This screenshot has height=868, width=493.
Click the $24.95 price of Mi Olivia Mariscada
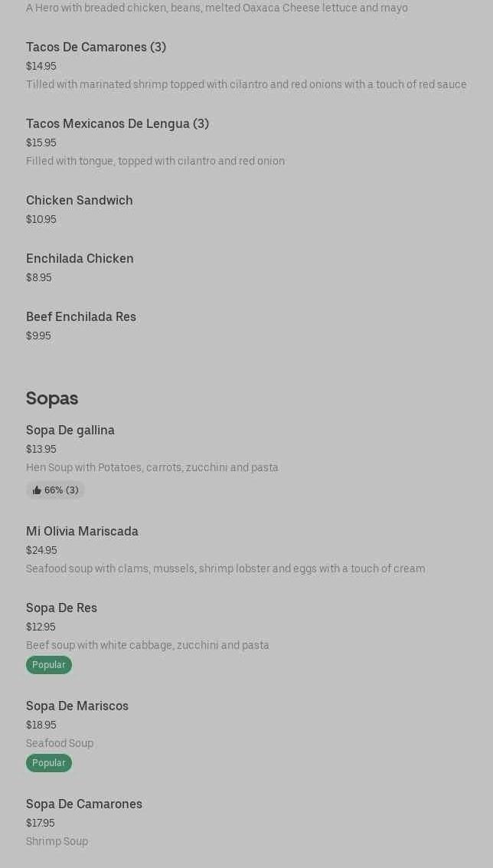pyautogui.click(x=41, y=550)
